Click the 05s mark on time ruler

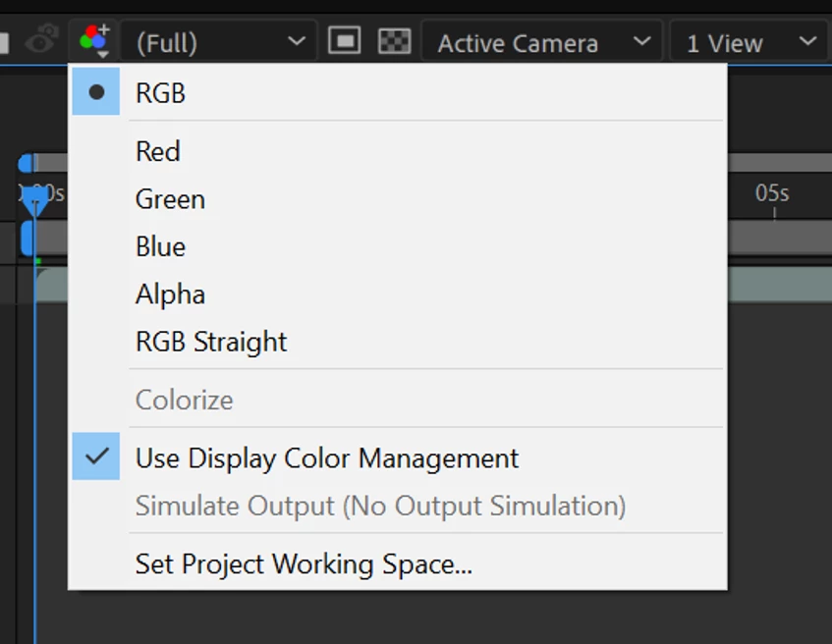(x=772, y=193)
